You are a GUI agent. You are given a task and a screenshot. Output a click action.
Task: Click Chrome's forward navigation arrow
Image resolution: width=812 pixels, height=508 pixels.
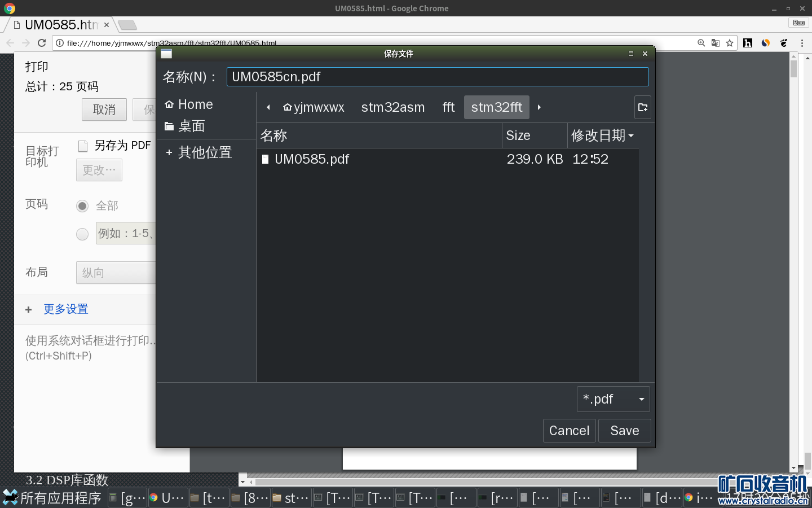pos(26,43)
